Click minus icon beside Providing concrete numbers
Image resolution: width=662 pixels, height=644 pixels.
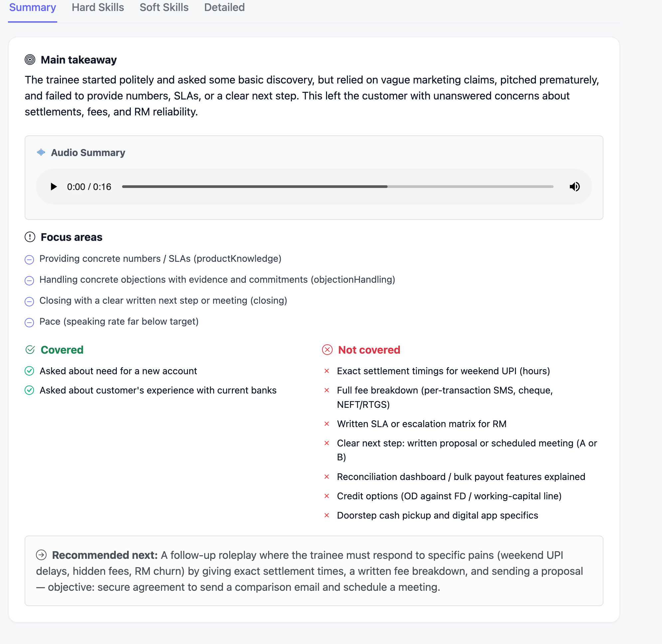(x=29, y=259)
